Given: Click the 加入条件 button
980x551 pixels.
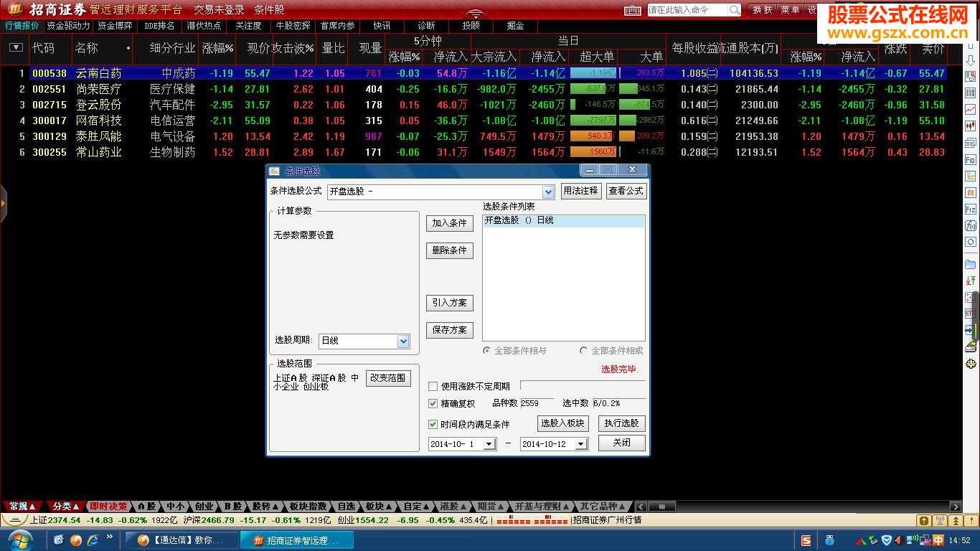Looking at the screenshot, I should click(449, 224).
